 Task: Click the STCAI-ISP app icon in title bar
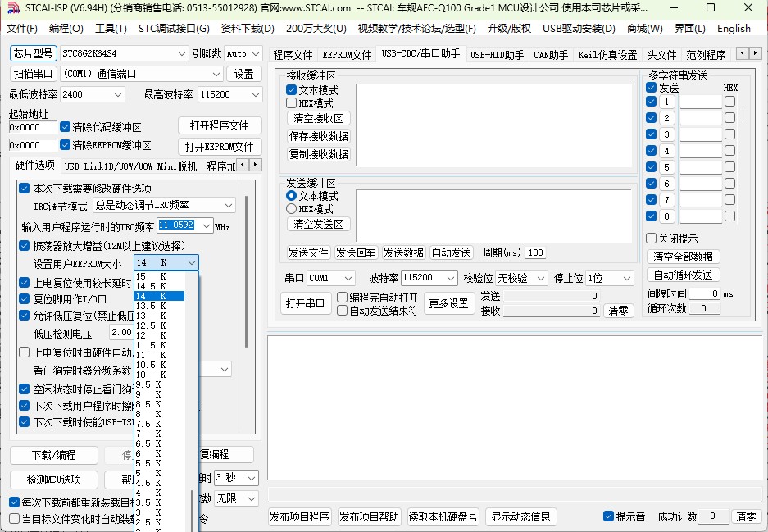click(13, 8)
